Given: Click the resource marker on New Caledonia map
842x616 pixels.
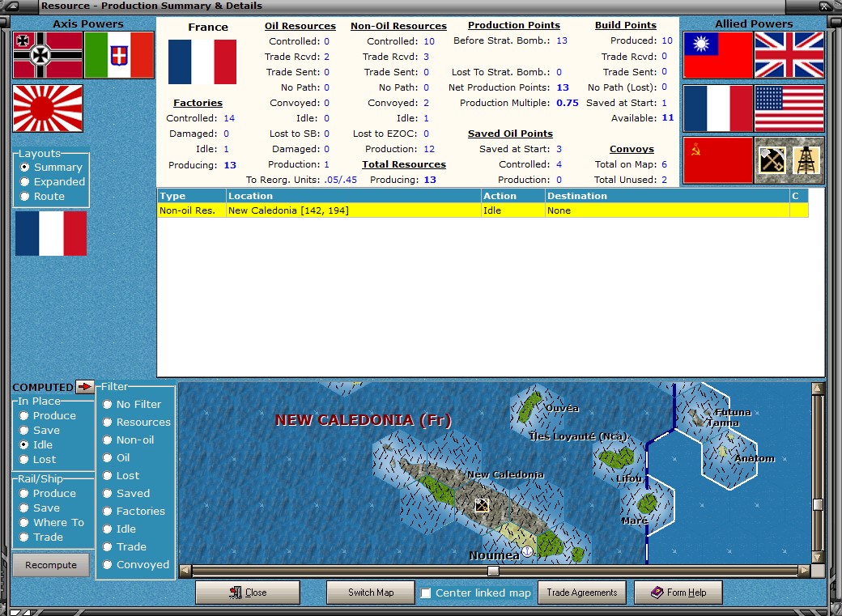Looking at the screenshot, I should pos(482,505).
